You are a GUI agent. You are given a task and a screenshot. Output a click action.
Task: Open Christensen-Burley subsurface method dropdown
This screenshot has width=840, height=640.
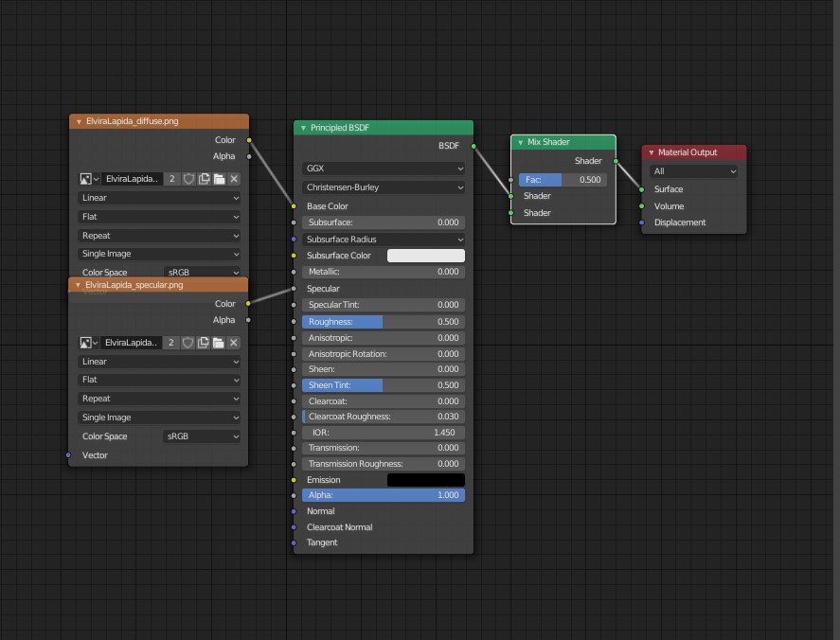[384, 187]
